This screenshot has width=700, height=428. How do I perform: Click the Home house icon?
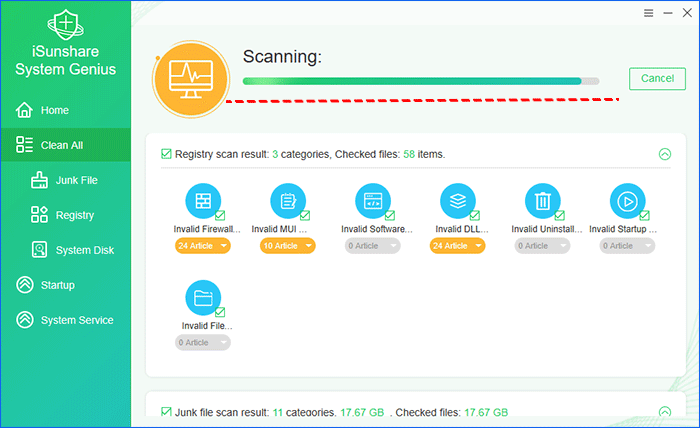(24, 110)
